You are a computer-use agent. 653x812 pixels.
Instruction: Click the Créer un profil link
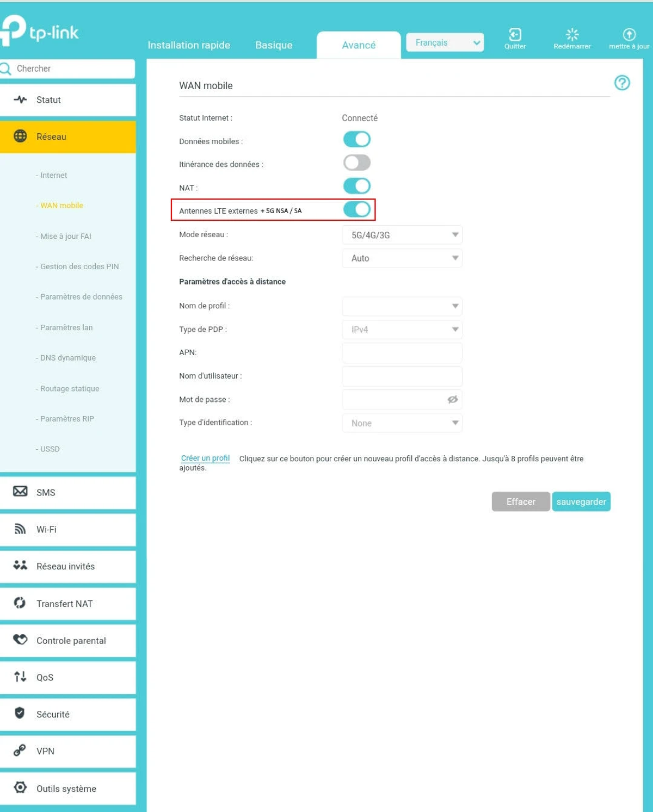[205, 458]
